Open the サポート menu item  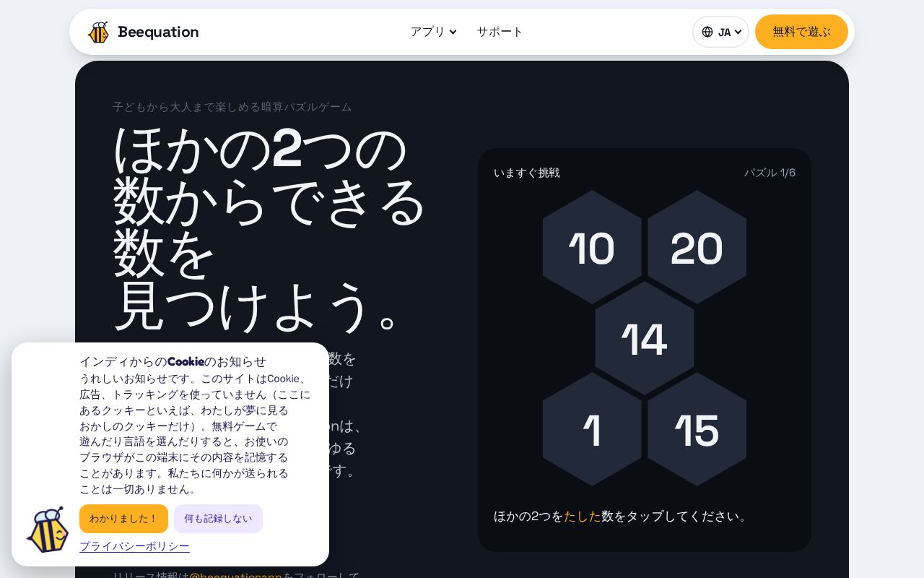point(500,32)
